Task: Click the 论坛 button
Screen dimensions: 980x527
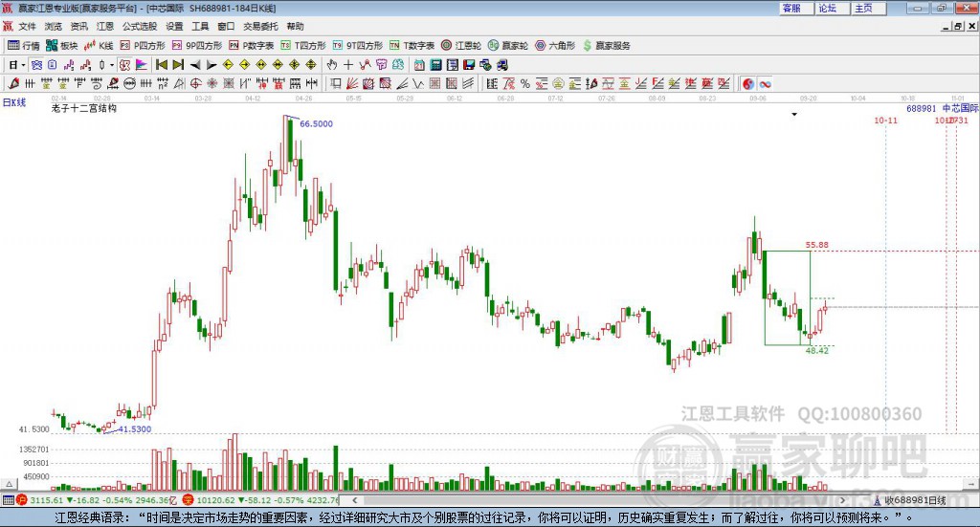Action: point(830,8)
